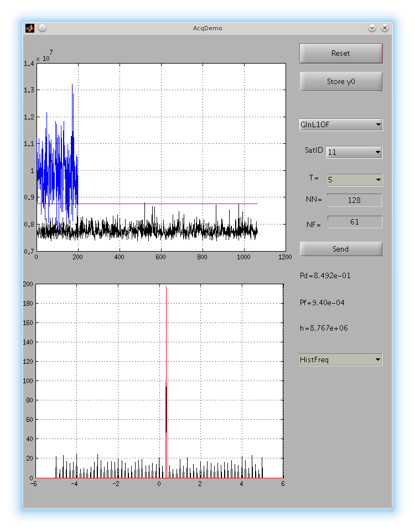Select the NF field containing 61
Screen dimensions: 415x532
354,222
